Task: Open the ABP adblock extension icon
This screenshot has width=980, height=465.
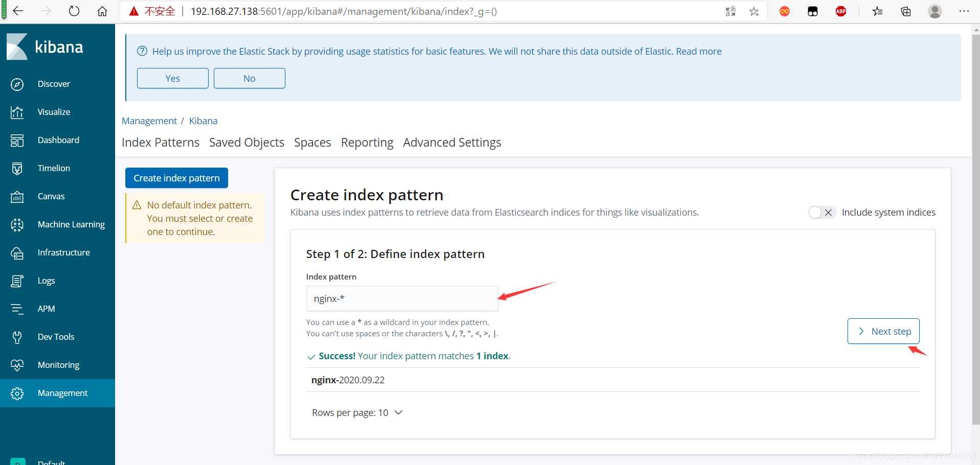Action: [x=841, y=11]
